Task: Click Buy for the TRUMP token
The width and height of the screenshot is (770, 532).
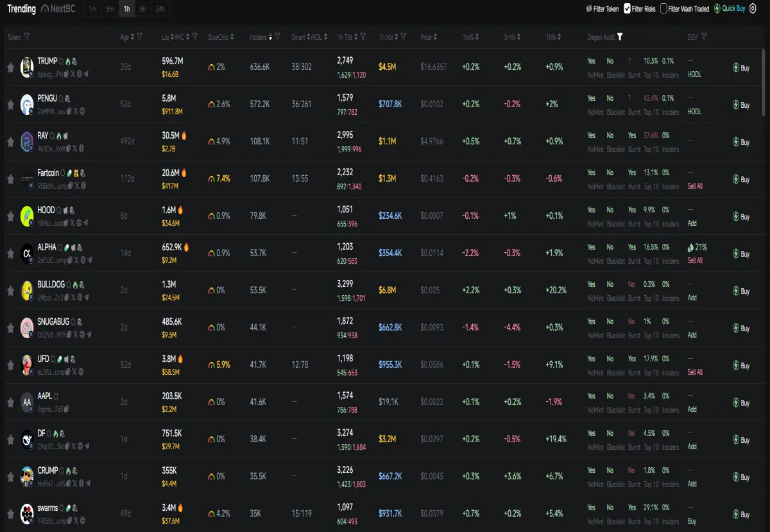Action: tap(740, 67)
